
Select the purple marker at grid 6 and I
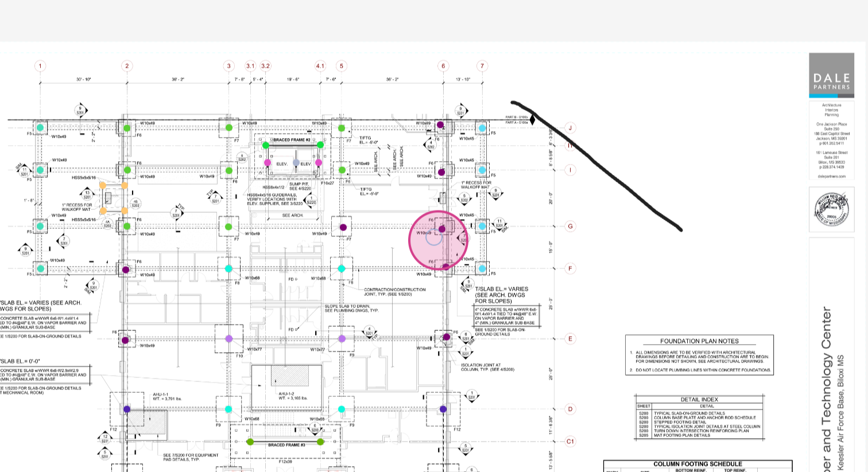pyautogui.click(x=441, y=171)
